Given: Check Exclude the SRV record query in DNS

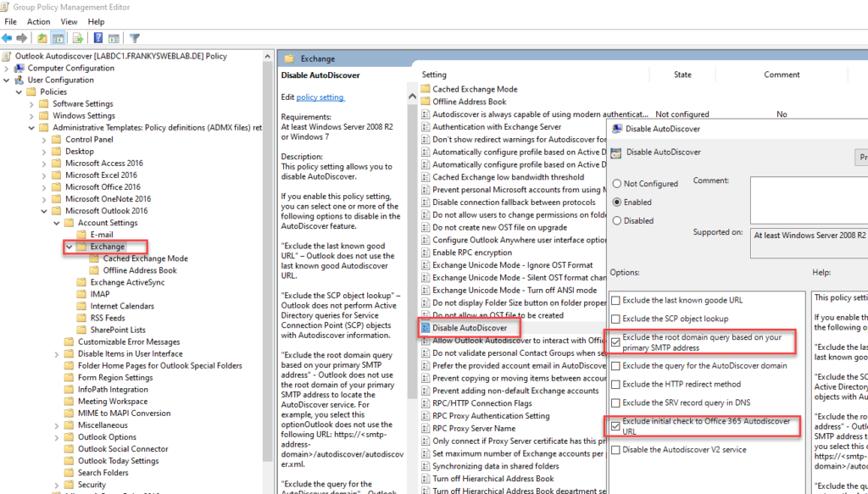Looking at the screenshot, I should click(615, 403).
